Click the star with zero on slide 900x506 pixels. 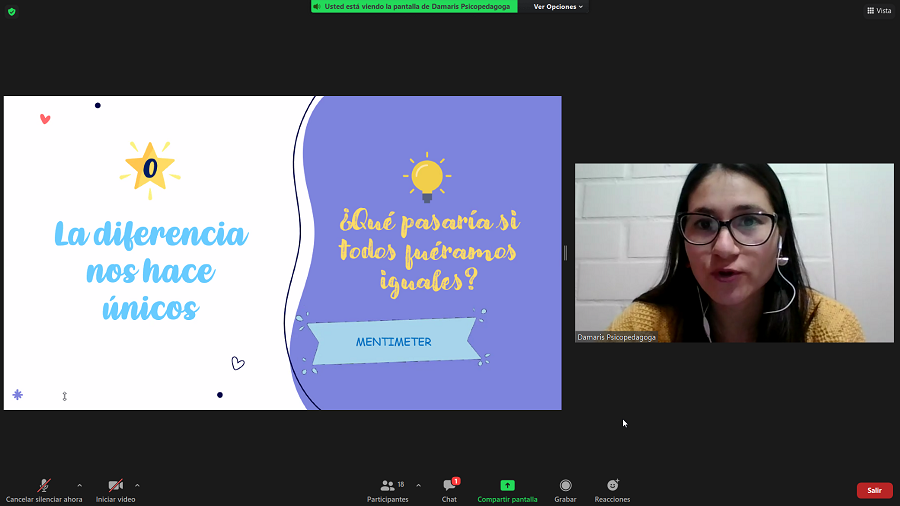(150, 169)
